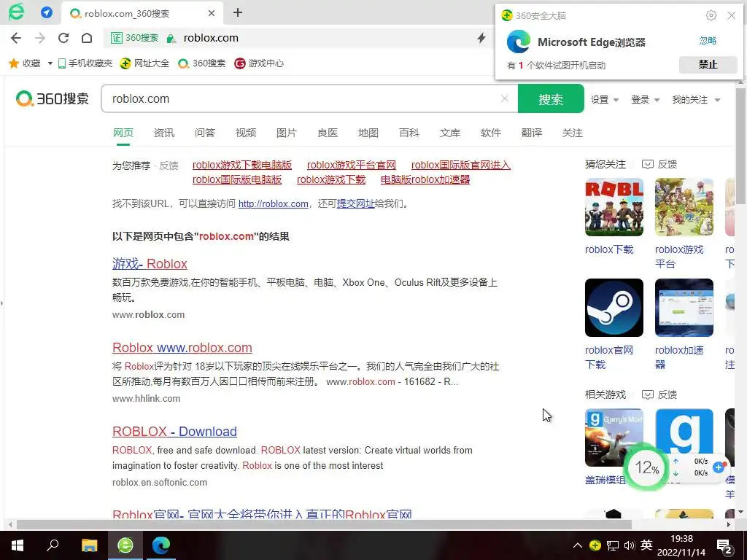Image resolution: width=747 pixels, height=560 pixels.
Task: Open the roblox游戏平台 thumbnail
Action: 684,207
